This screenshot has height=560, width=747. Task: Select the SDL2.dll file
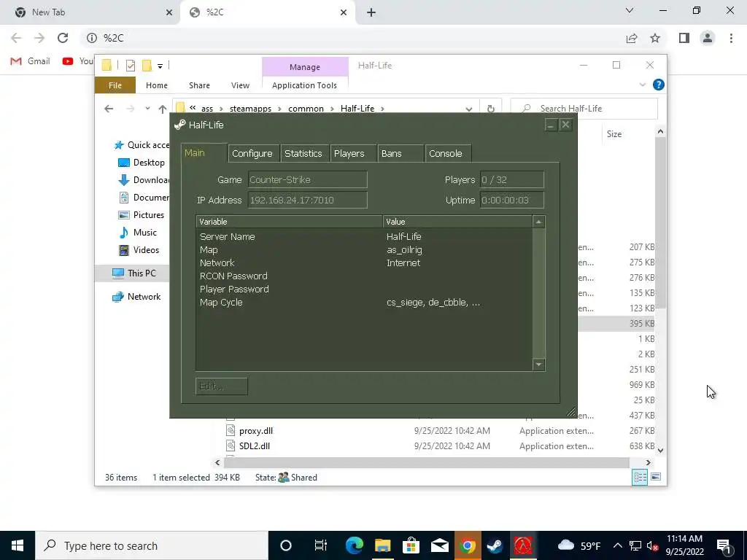click(x=255, y=446)
